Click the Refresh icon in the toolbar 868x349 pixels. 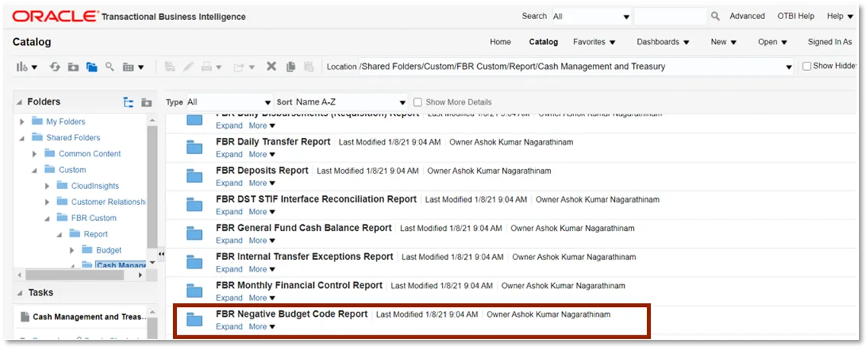(x=55, y=67)
